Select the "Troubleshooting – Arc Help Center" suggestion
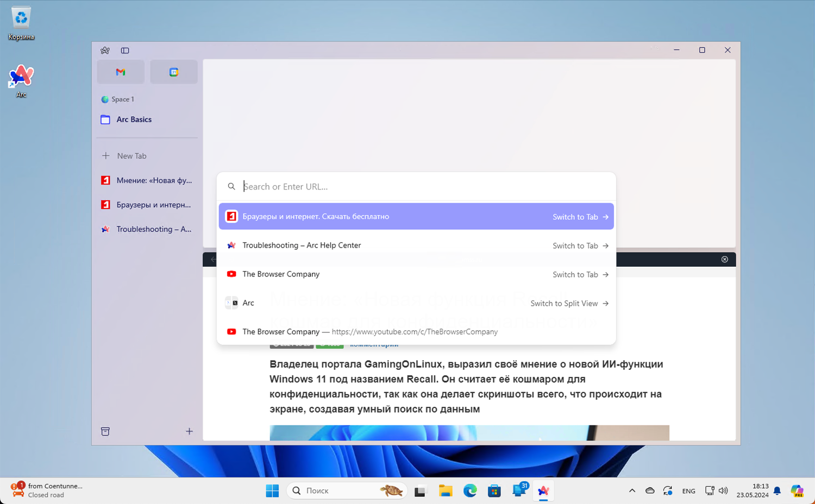This screenshot has height=504, width=815. (416, 245)
